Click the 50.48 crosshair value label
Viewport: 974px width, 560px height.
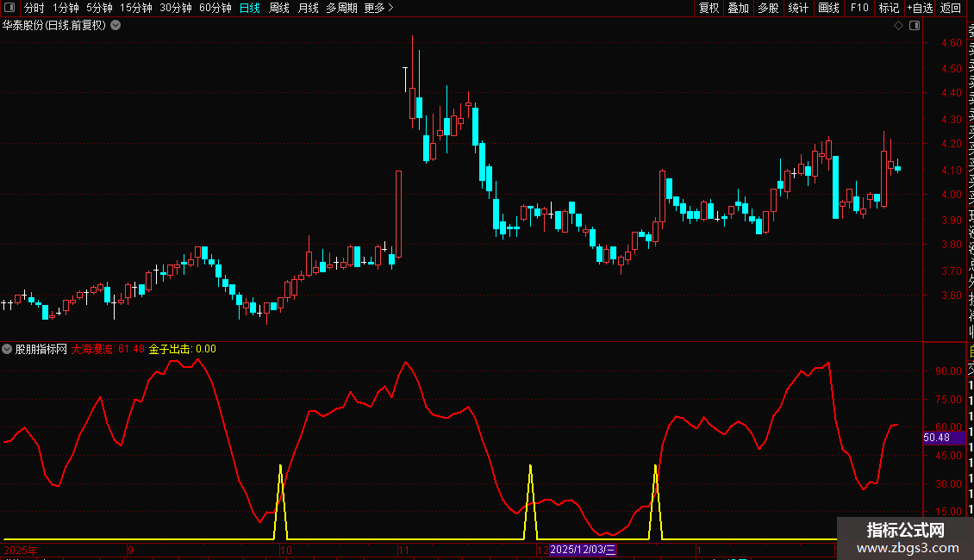944,438
